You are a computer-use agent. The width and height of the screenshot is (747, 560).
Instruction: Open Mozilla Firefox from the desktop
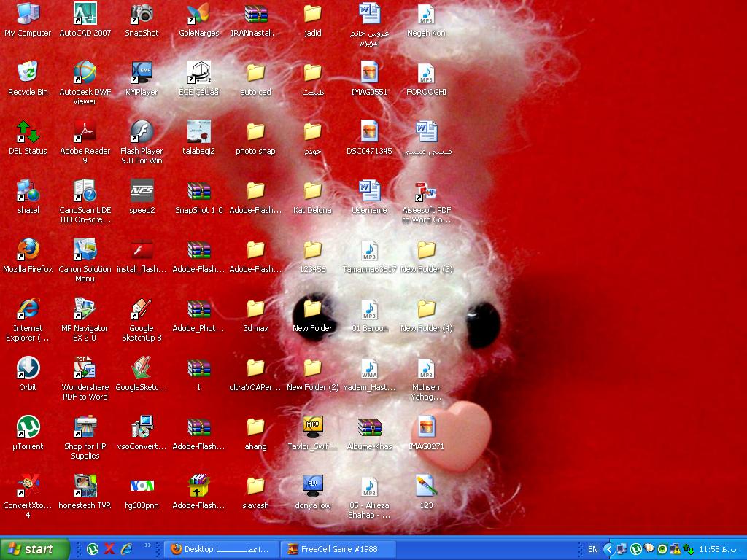[x=28, y=250]
